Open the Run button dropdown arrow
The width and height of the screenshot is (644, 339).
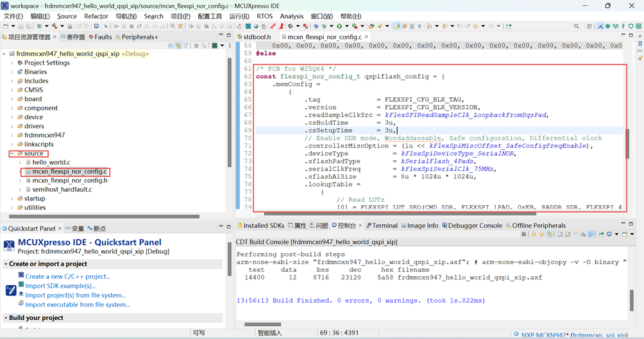coord(346,26)
